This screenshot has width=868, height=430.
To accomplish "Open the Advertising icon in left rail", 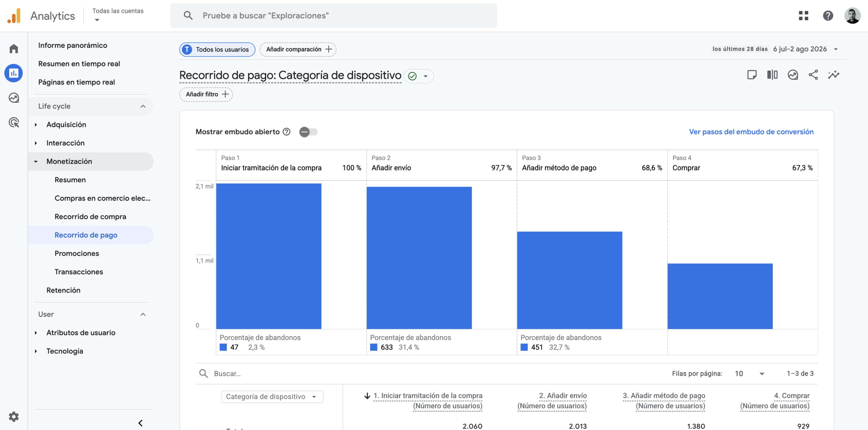I will (14, 122).
